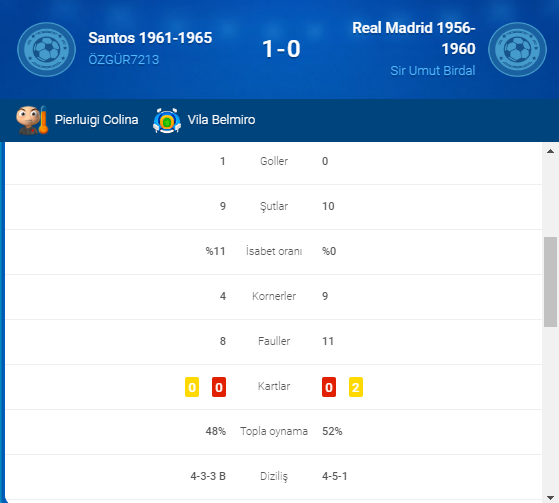Click the Real Madrid 1956-1960 team name
The image size is (559, 503).
tap(414, 38)
